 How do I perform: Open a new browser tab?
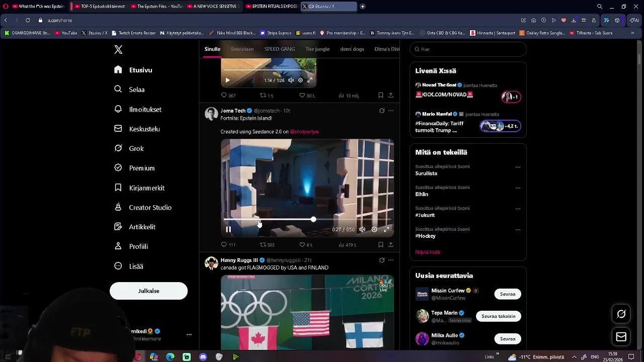pyautogui.click(x=362, y=7)
